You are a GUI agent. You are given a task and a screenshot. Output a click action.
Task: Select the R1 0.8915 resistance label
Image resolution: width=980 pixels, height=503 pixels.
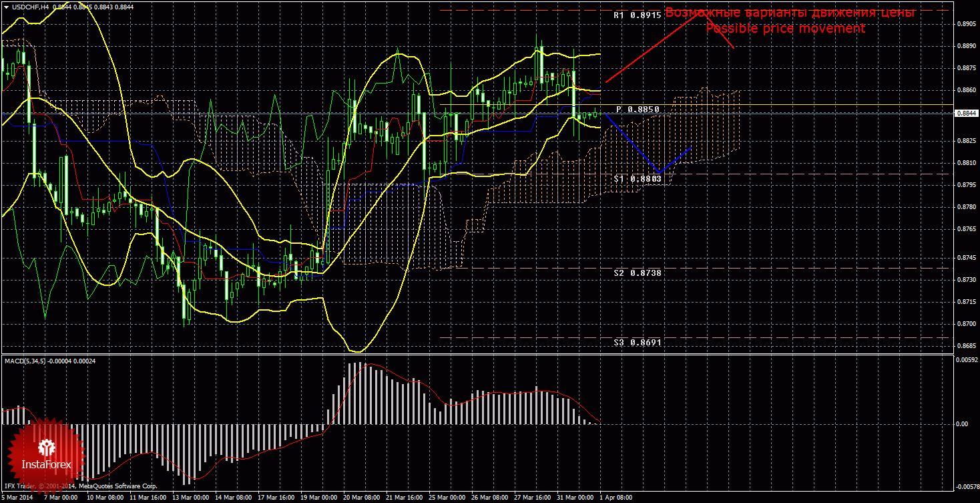(637, 15)
